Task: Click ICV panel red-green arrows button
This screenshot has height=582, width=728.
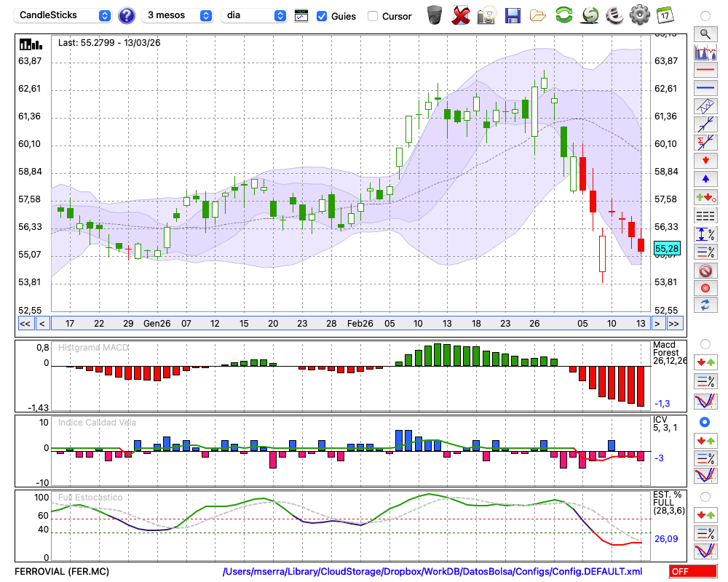Action: (705, 440)
